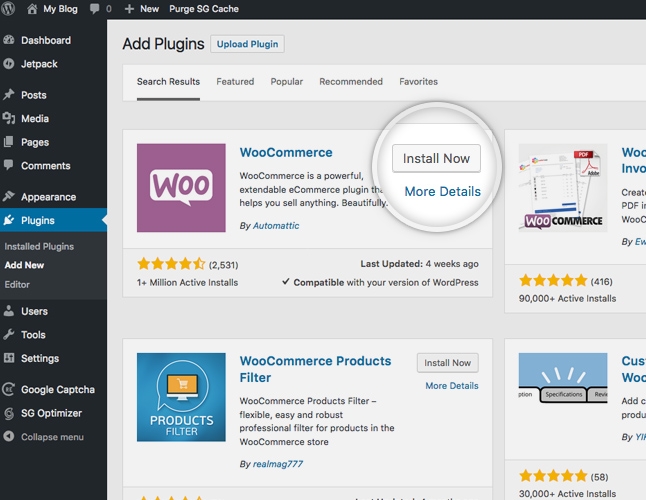The height and width of the screenshot is (500, 646).
Task: Click the WordPress logo in admin bar
Action: point(8,9)
